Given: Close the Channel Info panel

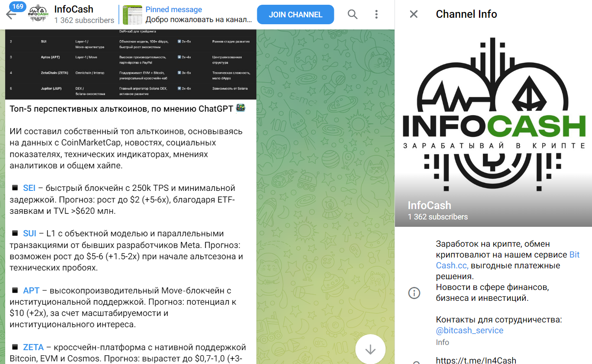Looking at the screenshot, I should (414, 14).
